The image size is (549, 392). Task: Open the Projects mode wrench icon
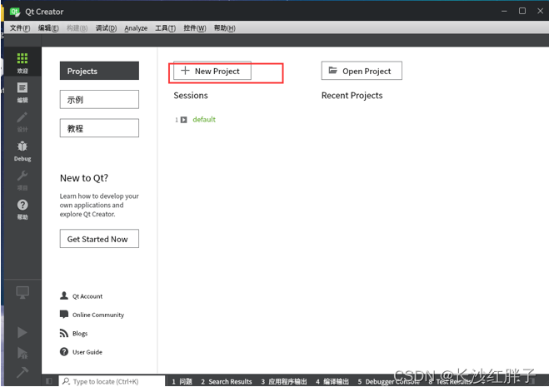coord(22,176)
